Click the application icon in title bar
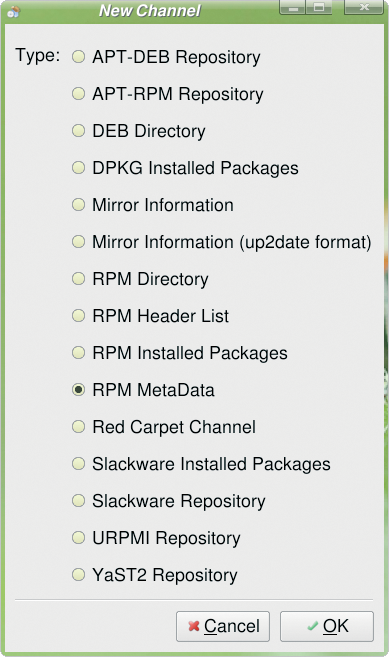The width and height of the screenshot is (389, 657). (13, 11)
